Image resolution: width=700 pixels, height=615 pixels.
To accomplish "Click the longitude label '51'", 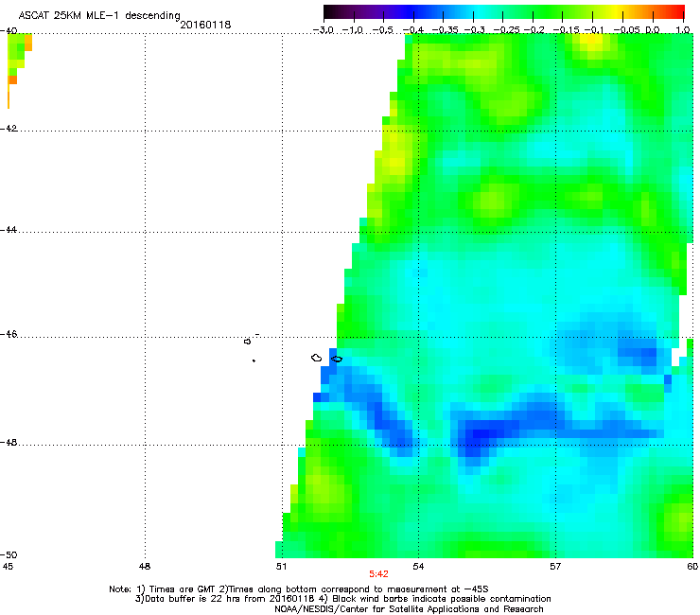I will click(x=281, y=567).
